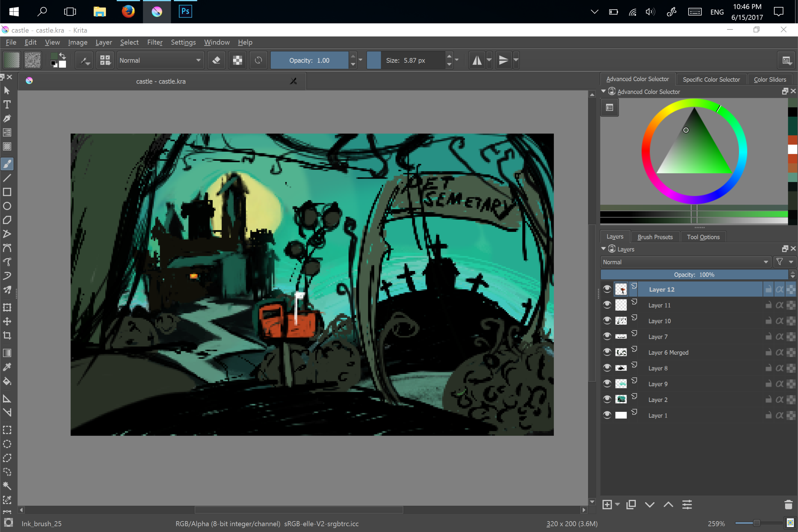The width and height of the screenshot is (798, 532).
Task: Select the Crop tool
Action: (x=7, y=336)
